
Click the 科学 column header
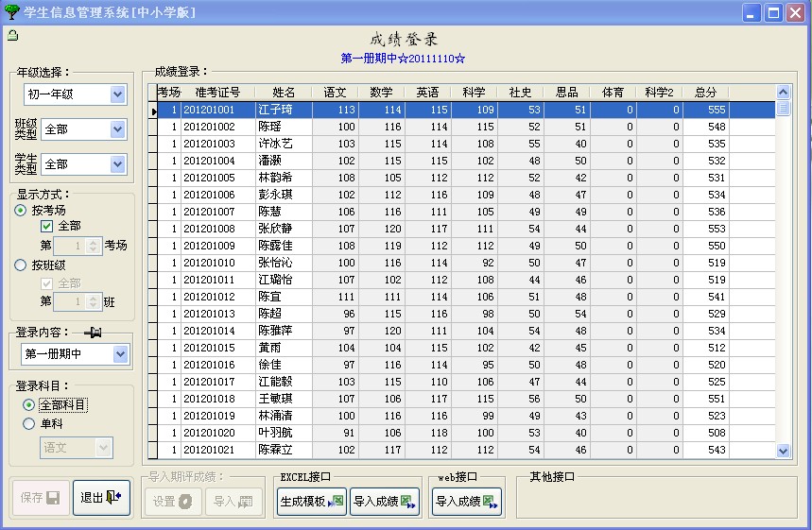point(474,93)
